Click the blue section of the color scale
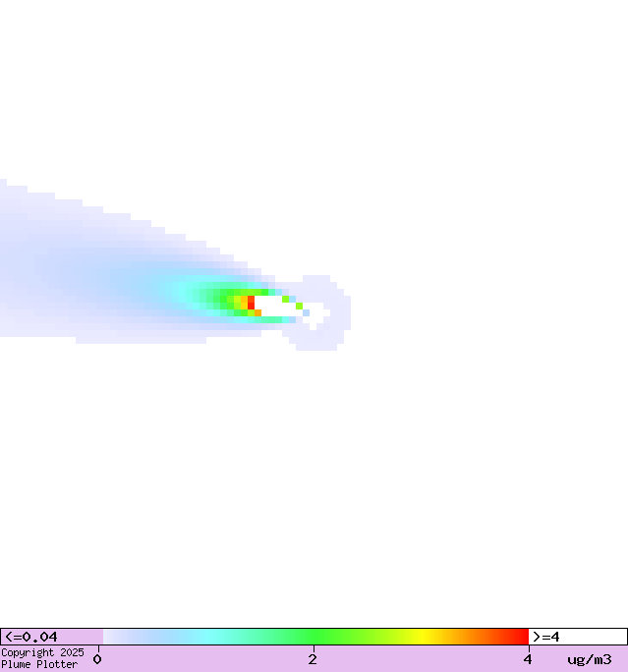 138,637
